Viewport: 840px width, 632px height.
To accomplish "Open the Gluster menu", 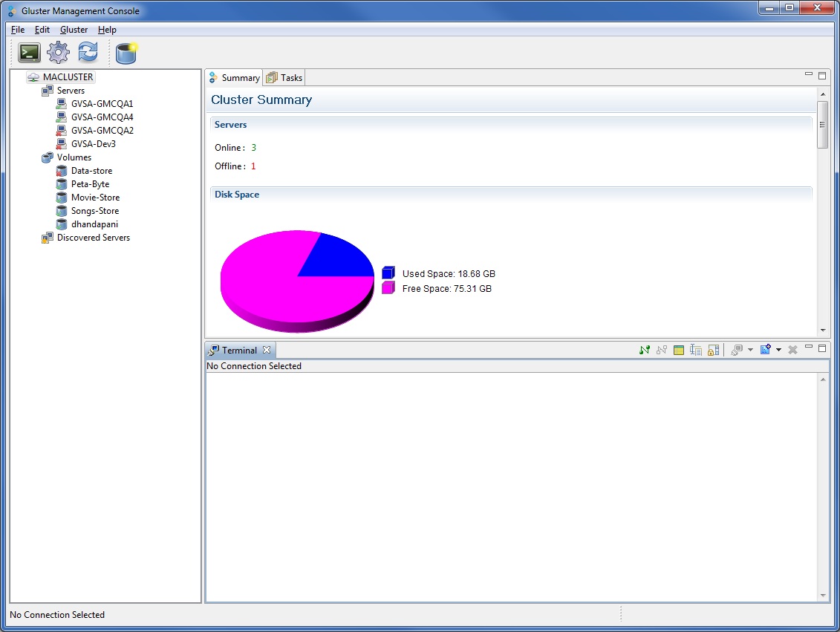I will coord(74,30).
